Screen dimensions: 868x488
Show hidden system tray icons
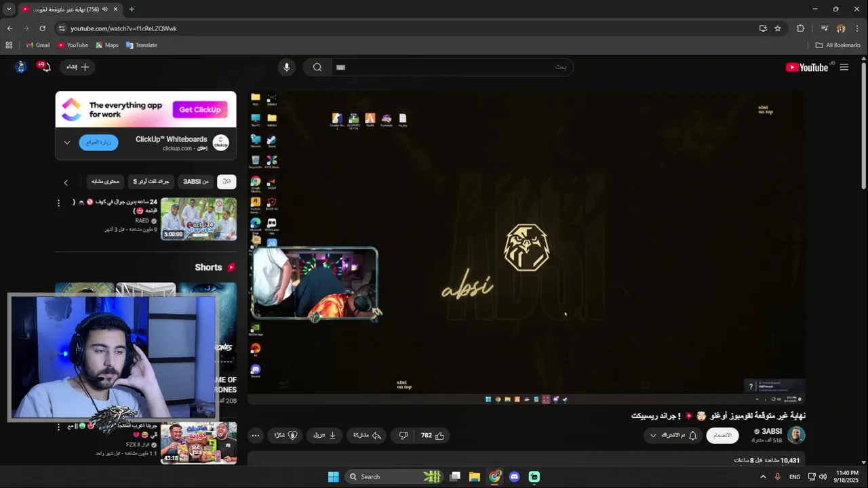click(x=763, y=476)
